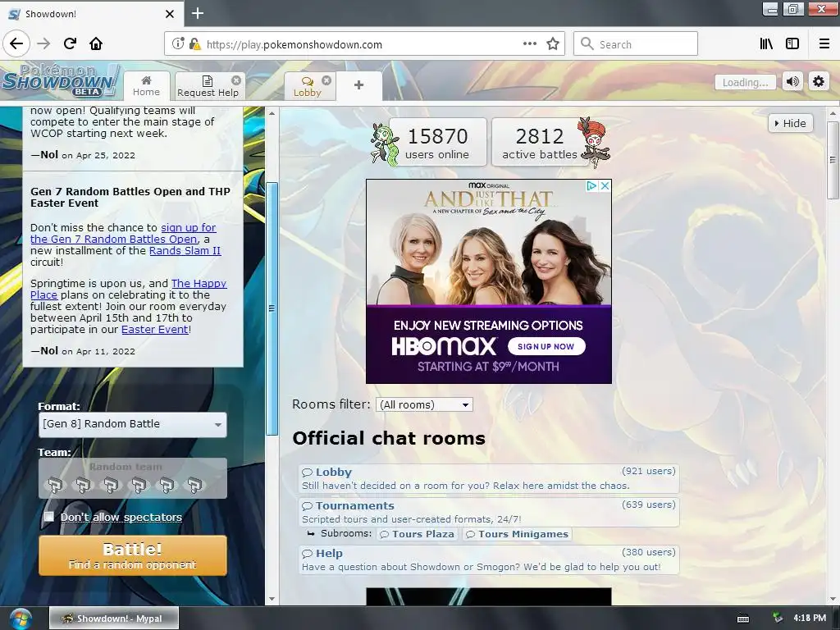The height and width of the screenshot is (630, 840).
Task: Click the browser Search field
Action: [636, 44]
